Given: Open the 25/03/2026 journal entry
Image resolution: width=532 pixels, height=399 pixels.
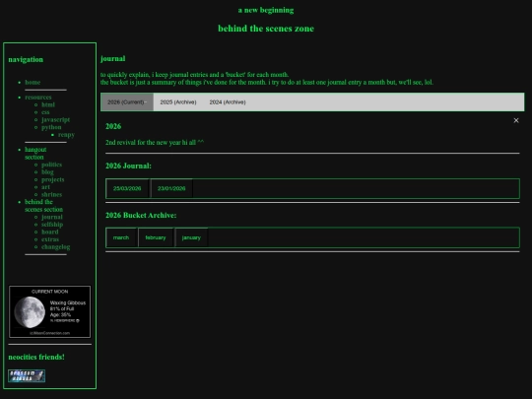Looking at the screenshot, I should pos(127,188).
